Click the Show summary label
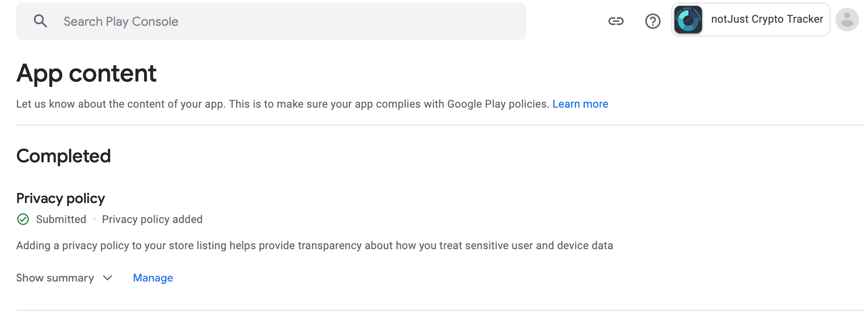This screenshot has width=868, height=313. point(55,278)
